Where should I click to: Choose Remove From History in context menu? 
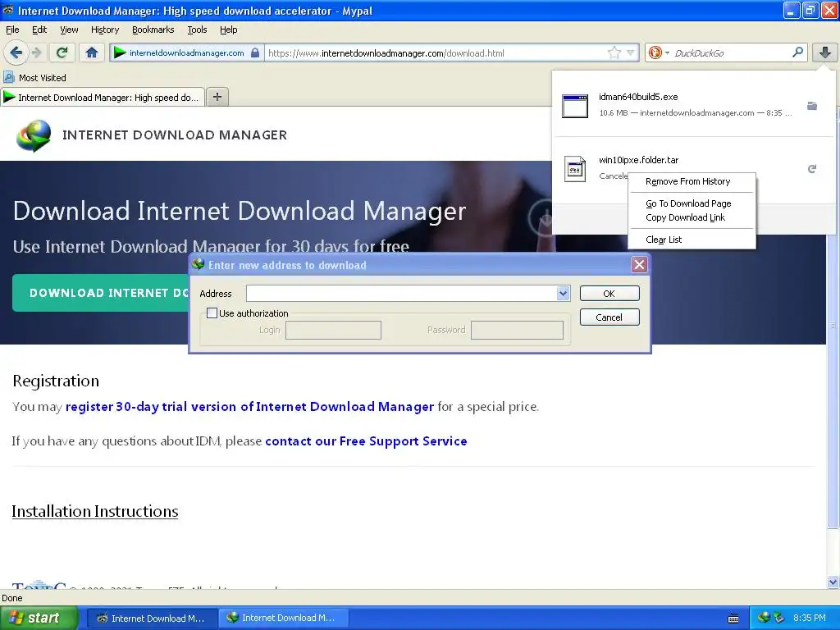tap(692, 181)
